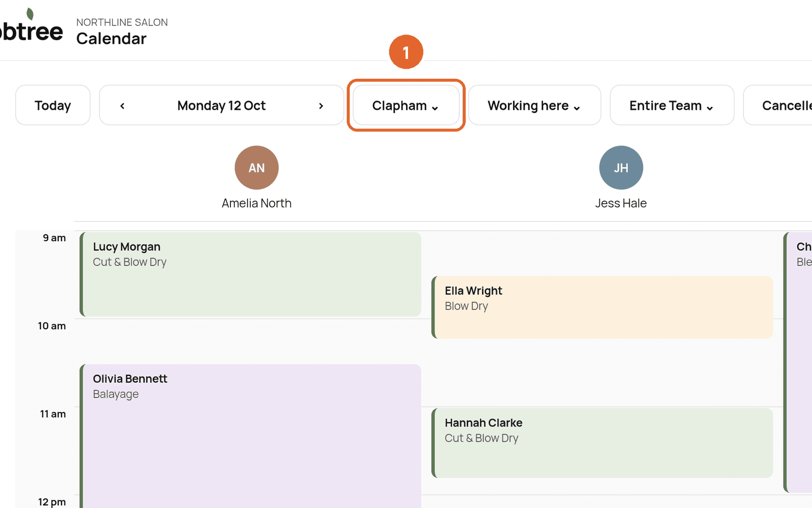Go to previous day arrow
Viewport: 812px width, 508px height.
(122, 106)
